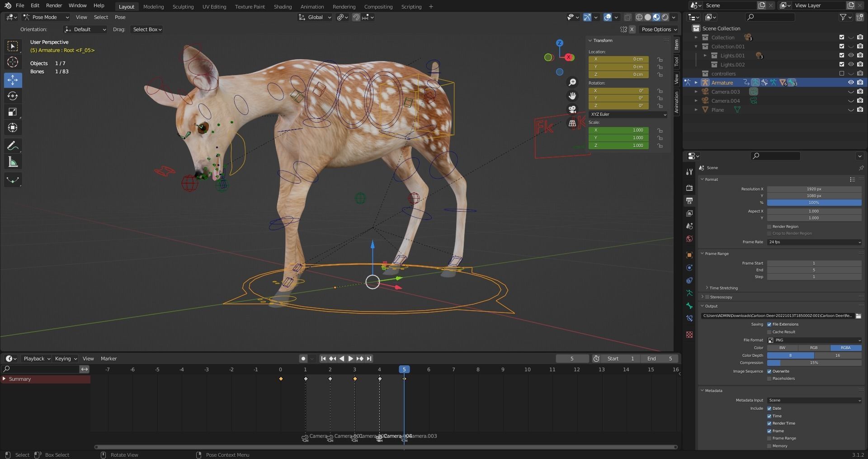
Task: Open the XYZ Euler rotation mode dropdown
Action: 628,114
